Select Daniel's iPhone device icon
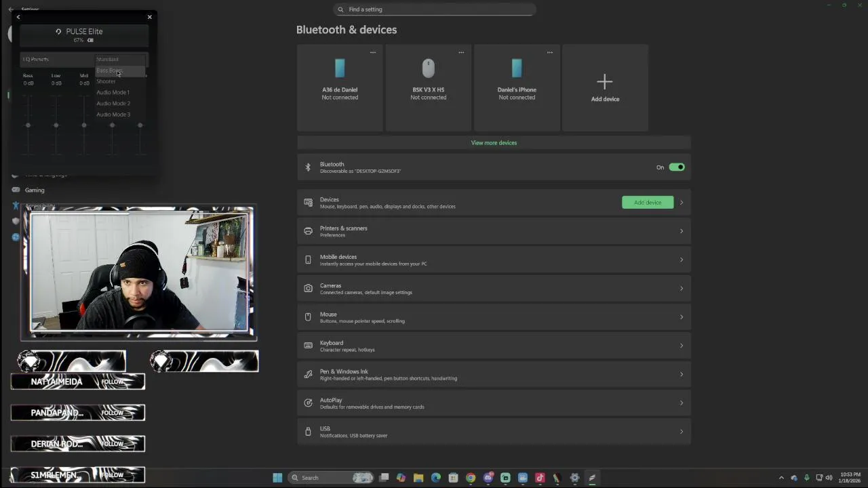This screenshot has height=488, width=868. click(x=517, y=68)
